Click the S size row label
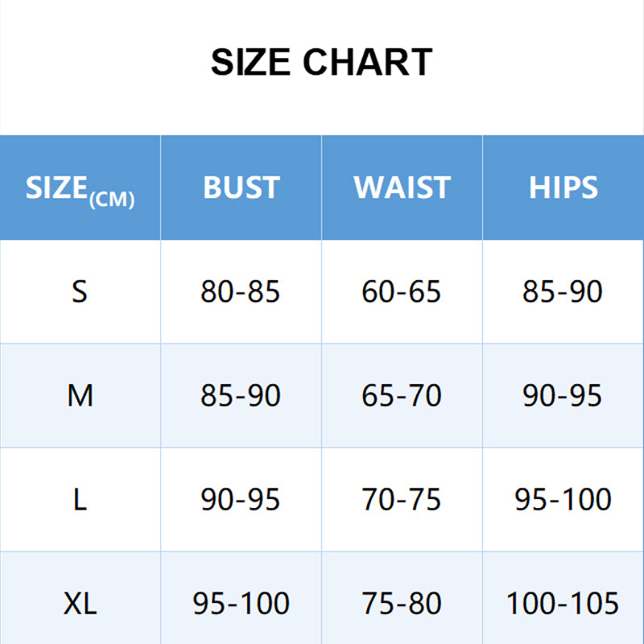The image size is (644, 644). pyautogui.click(x=79, y=291)
